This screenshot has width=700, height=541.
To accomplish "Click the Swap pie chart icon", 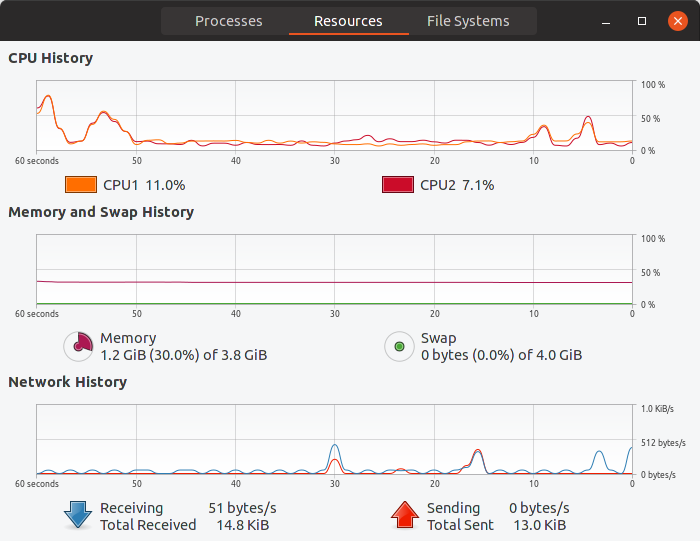I will (x=400, y=346).
